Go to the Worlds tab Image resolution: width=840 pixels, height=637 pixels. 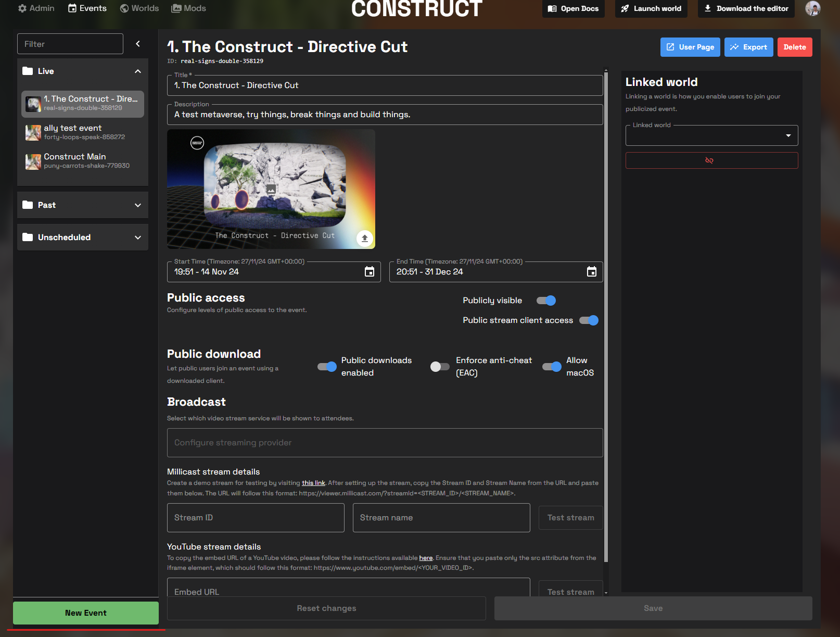[x=139, y=8]
